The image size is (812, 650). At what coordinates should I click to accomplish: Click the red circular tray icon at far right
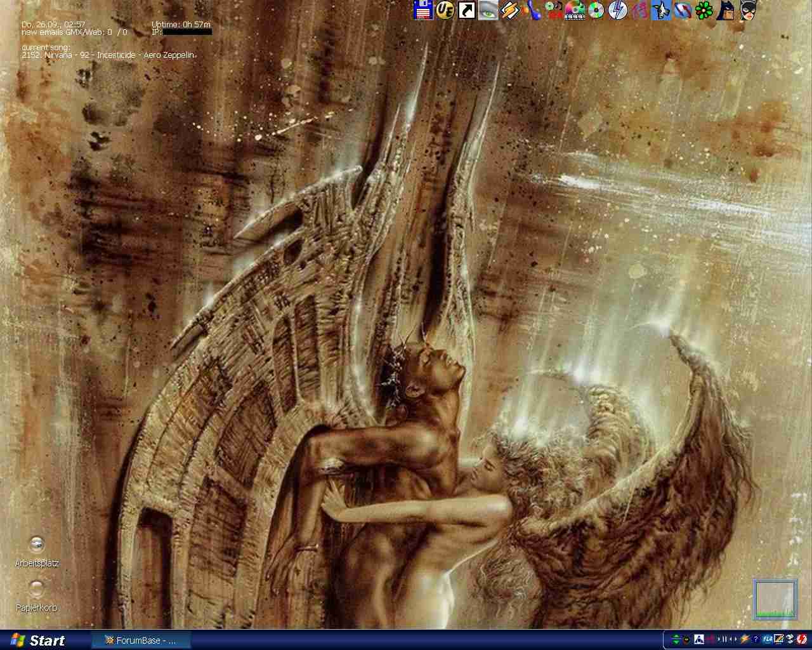click(801, 639)
